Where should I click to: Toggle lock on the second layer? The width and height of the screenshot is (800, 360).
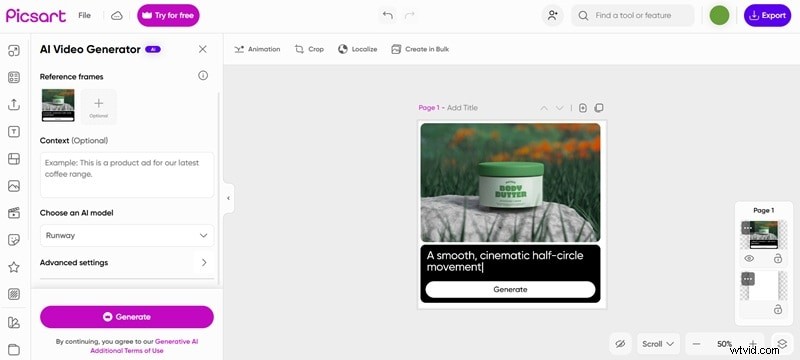pos(778,309)
